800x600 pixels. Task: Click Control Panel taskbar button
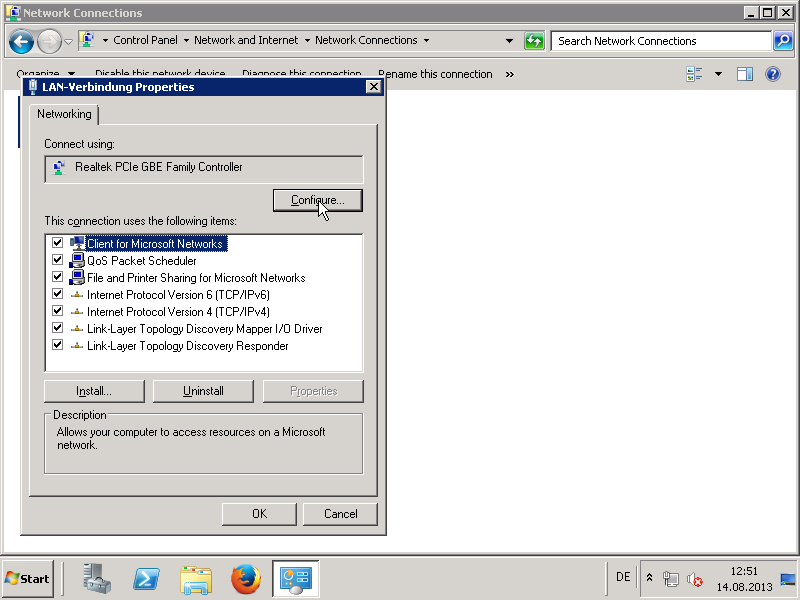296,579
